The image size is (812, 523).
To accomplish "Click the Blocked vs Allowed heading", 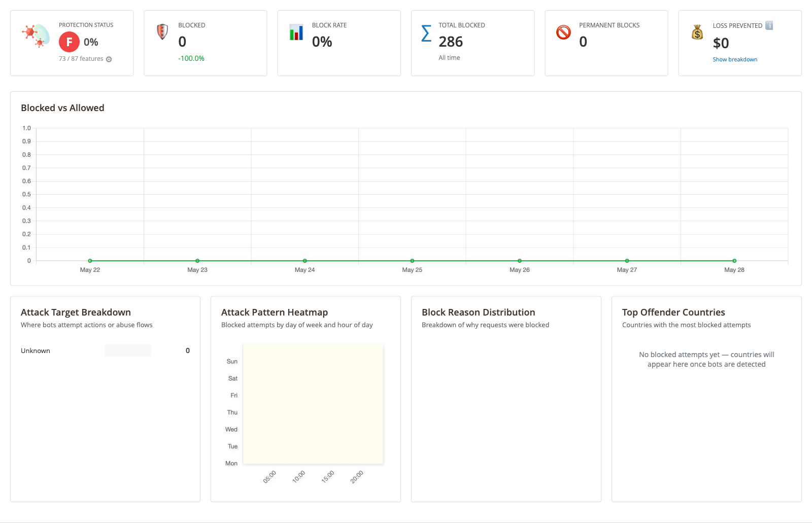I will pyautogui.click(x=62, y=108).
